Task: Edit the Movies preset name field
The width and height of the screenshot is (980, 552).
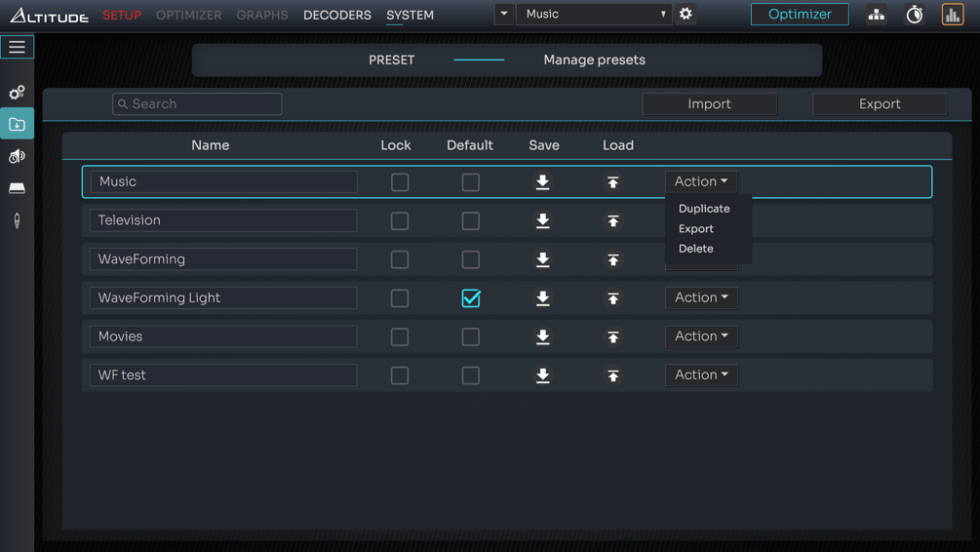Action: tap(223, 336)
